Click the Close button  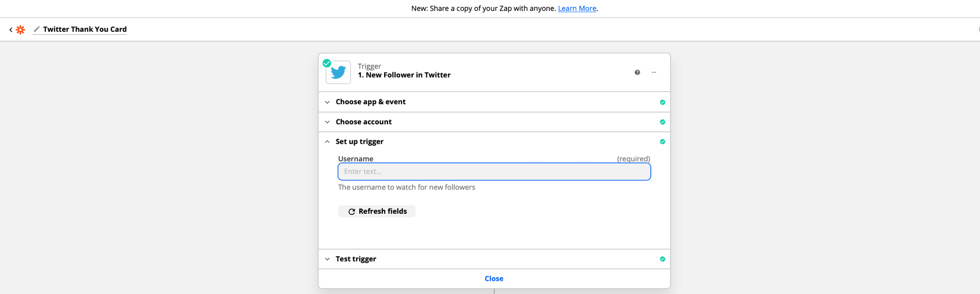point(494,278)
